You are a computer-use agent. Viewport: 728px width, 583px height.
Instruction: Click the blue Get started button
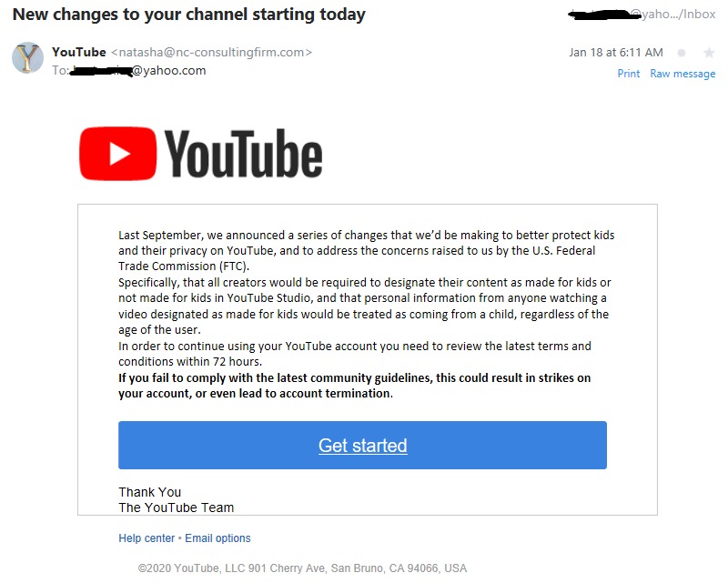pyautogui.click(x=362, y=445)
